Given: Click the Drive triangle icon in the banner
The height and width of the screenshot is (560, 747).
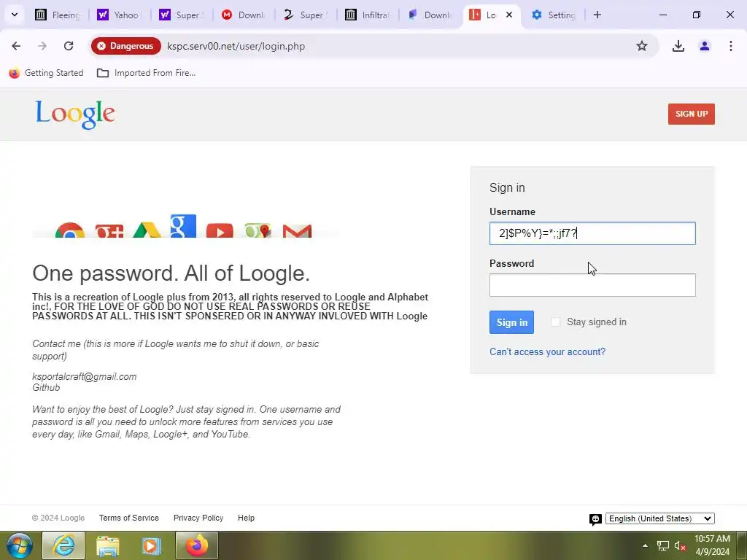Looking at the screenshot, I should [147, 230].
